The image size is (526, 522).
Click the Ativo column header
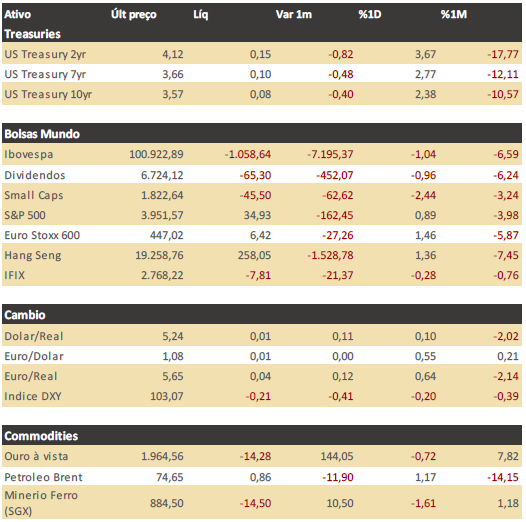pos(17,14)
